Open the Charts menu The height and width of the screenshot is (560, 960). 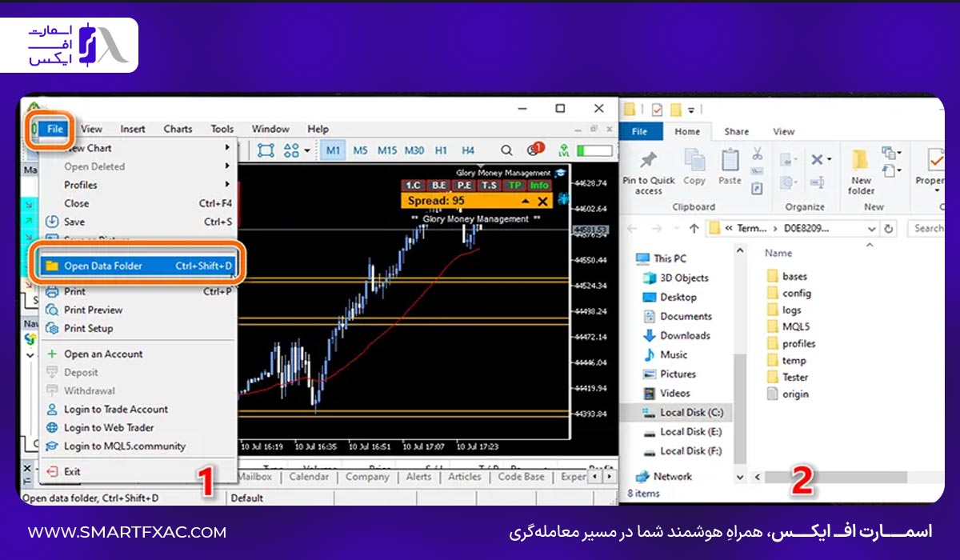click(178, 129)
